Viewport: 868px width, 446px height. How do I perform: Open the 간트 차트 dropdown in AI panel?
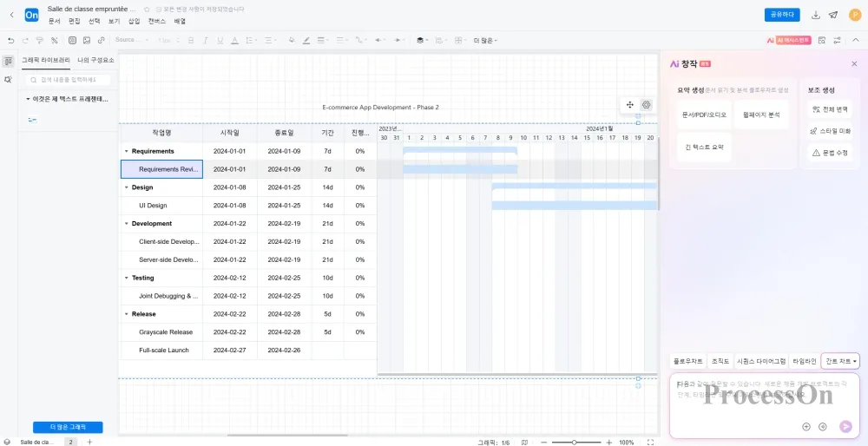coord(841,361)
